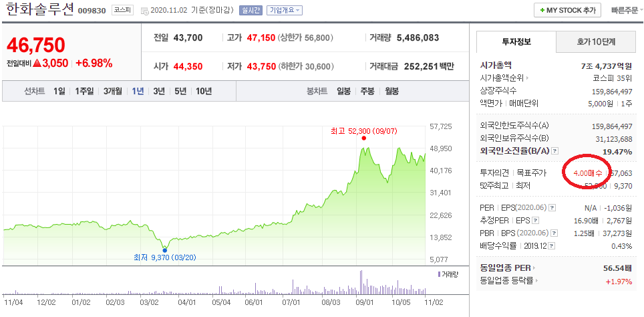Viewport: 644px width, 317px height.
Task: Click the 고가 value 47,150
Action: 261,38
